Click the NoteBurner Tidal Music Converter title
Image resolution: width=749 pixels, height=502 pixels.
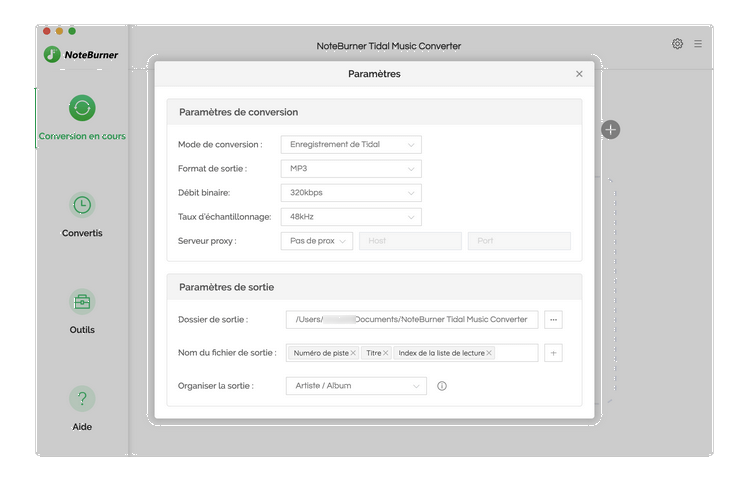[389, 46]
